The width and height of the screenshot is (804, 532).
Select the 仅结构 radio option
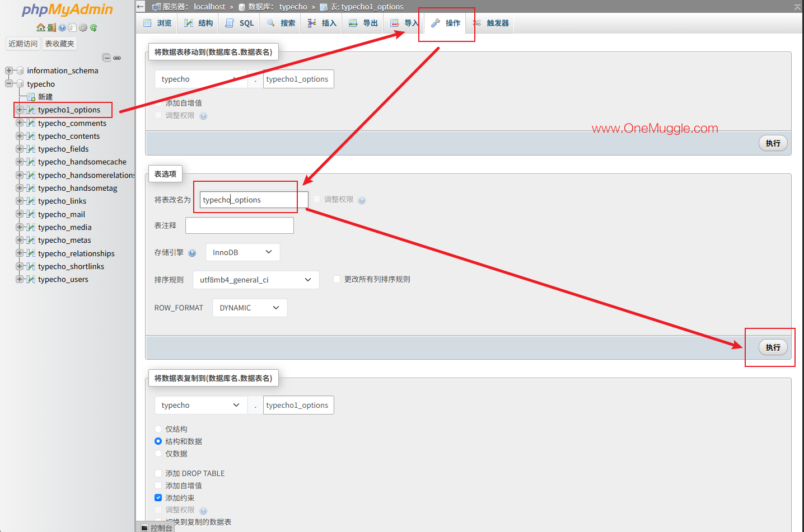[x=158, y=429]
